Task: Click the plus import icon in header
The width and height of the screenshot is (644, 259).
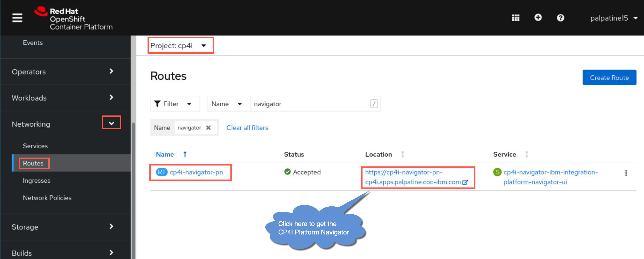Action: pyautogui.click(x=538, y=18)
